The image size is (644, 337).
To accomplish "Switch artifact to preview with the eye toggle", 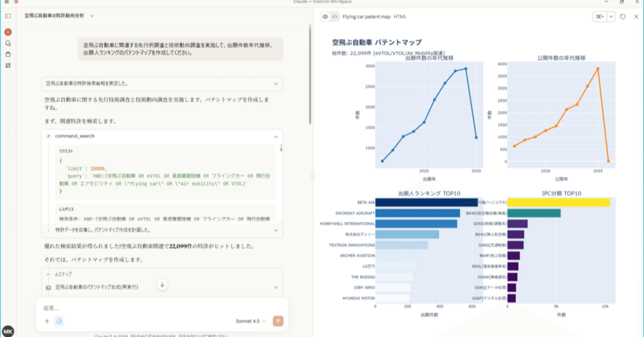I will point(325,17).
